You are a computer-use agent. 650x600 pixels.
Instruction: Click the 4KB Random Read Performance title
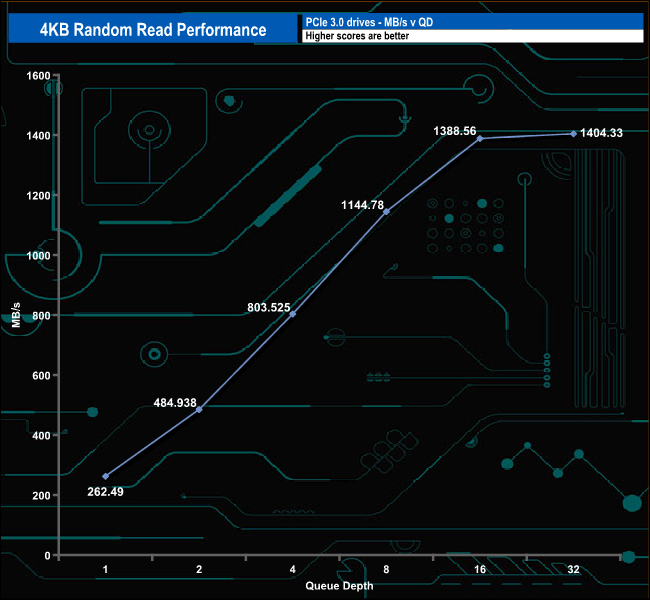(x=153, y=29)
